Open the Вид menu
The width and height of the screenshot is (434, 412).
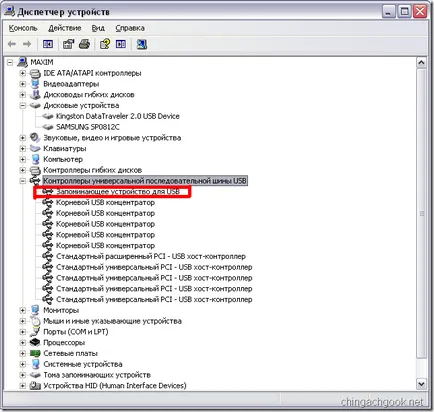[98, 28]
